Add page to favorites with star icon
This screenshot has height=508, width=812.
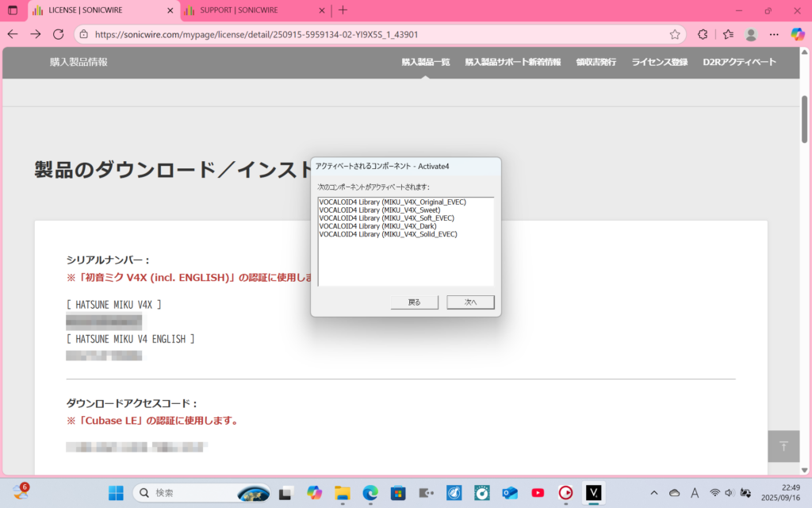point(675,34)
